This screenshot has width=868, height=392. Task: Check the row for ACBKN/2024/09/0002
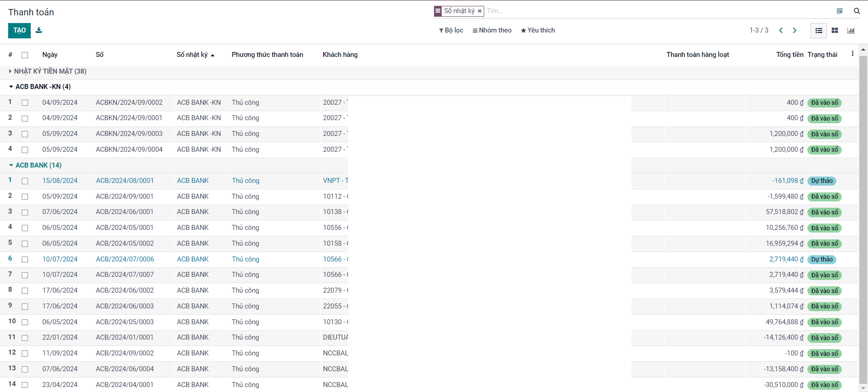[x=25, y=103]
